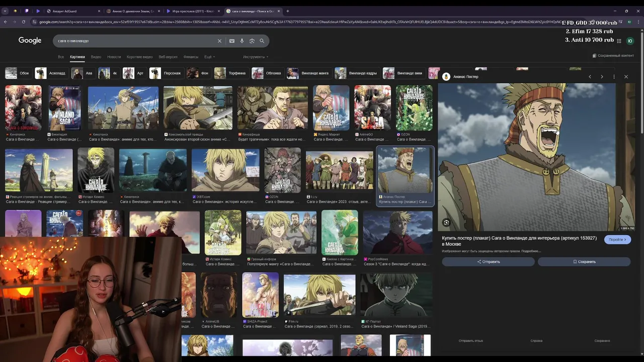
Task: Open the Chrome profile avatar in the toolbar
Action: pyautogui.click(x=629, y=22)
